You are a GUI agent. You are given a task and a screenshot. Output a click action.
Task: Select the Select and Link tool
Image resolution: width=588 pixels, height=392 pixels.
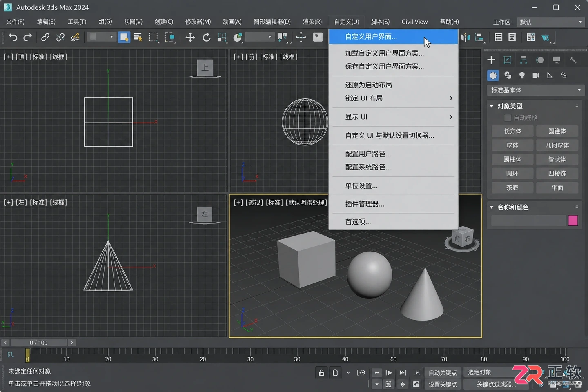(x=45, y=38)
